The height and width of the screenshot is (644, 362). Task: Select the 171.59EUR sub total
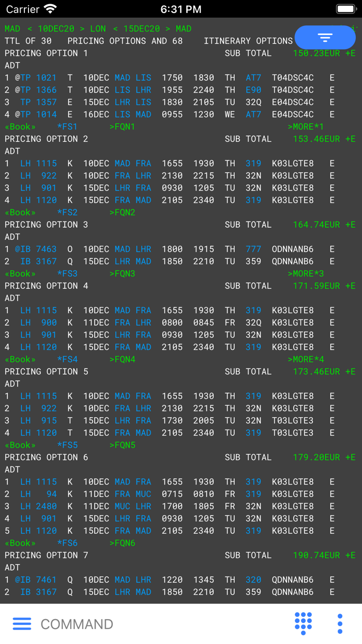316,286
